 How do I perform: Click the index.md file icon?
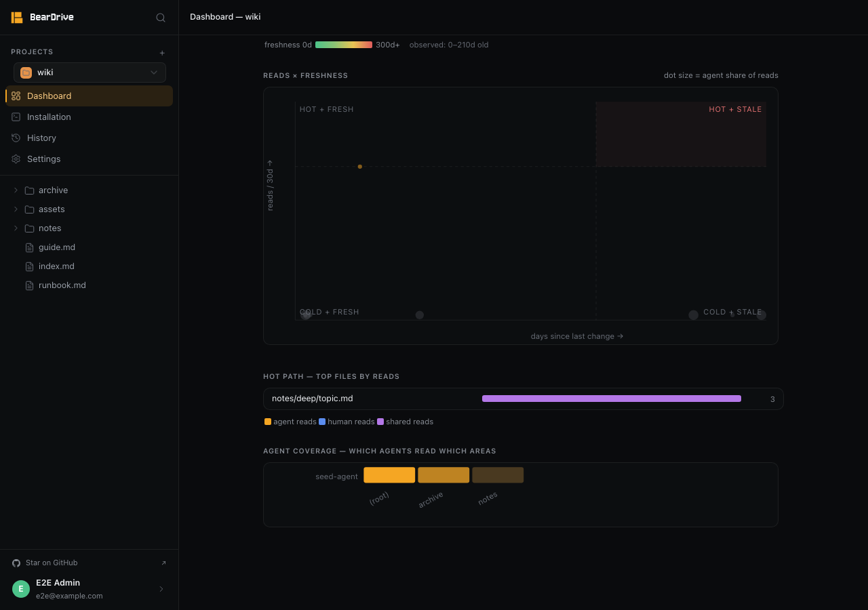coord(29,266)
